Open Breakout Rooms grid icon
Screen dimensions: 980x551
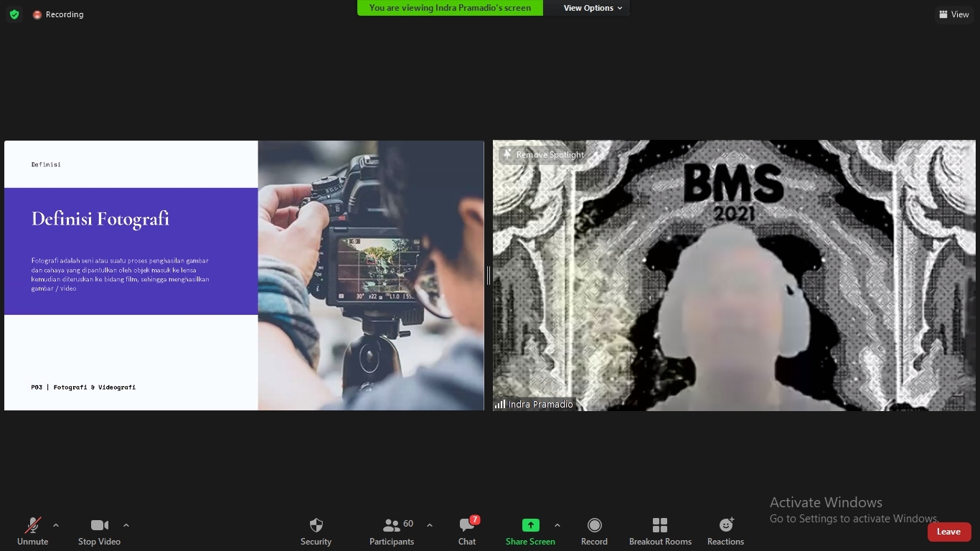660,532
